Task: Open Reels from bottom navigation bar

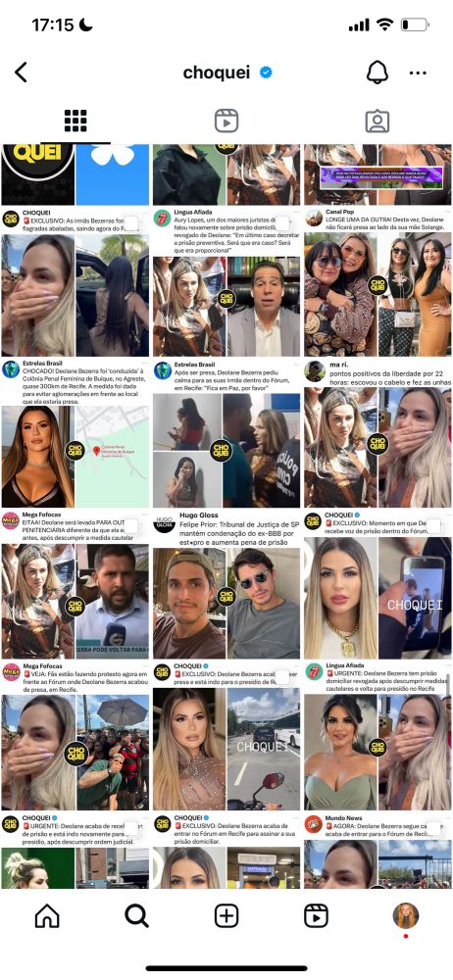Action: tap(316, 916)
